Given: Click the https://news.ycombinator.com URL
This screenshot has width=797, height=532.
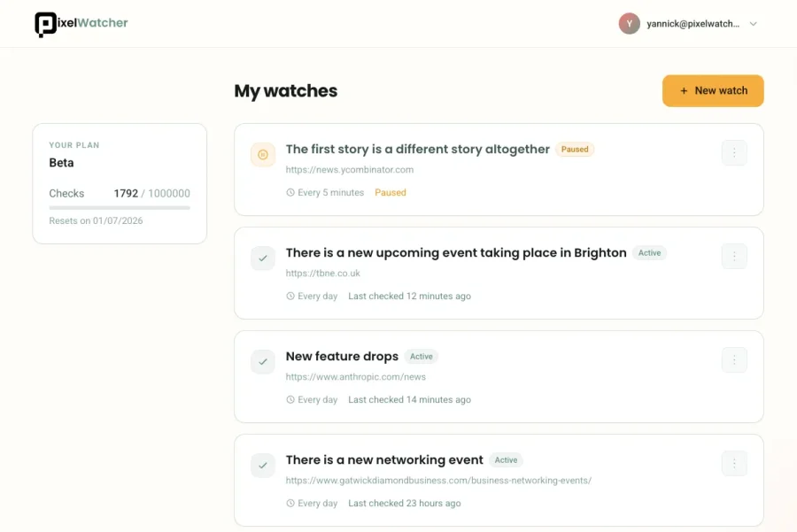Looking at the screenshot, I should tap(350, 170).
